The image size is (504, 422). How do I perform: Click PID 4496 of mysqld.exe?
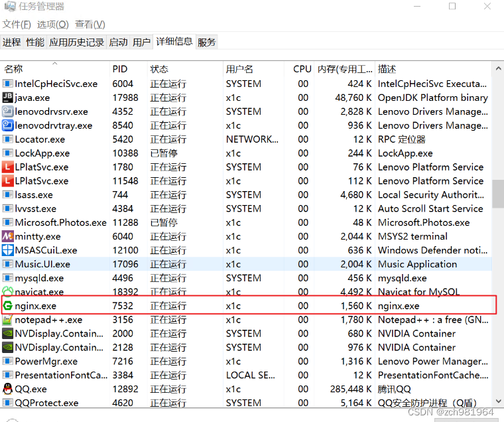tap(123, 278)
